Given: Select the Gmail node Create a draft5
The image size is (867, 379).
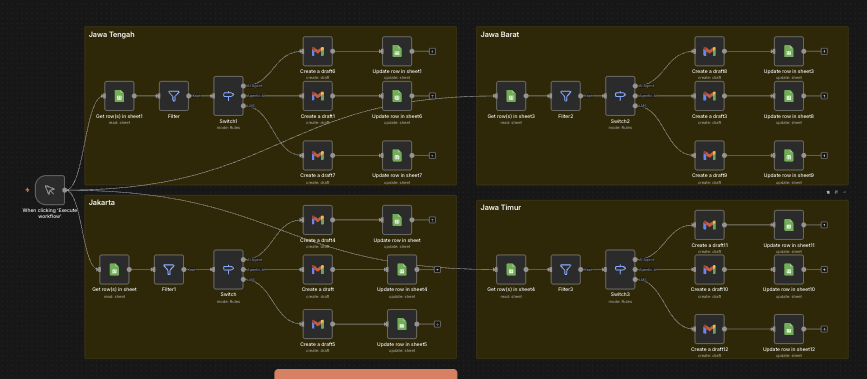Looking at the screenshot, I should 317,324.
